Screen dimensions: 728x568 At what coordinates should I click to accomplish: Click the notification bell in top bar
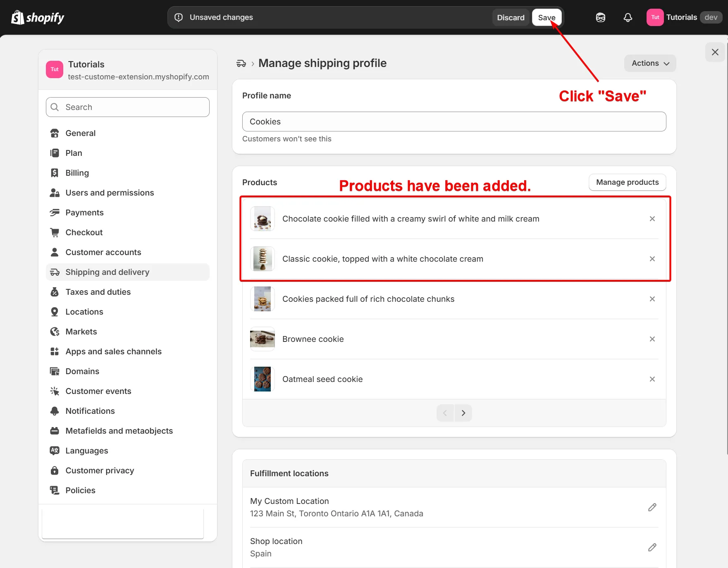tap(628, 17)
